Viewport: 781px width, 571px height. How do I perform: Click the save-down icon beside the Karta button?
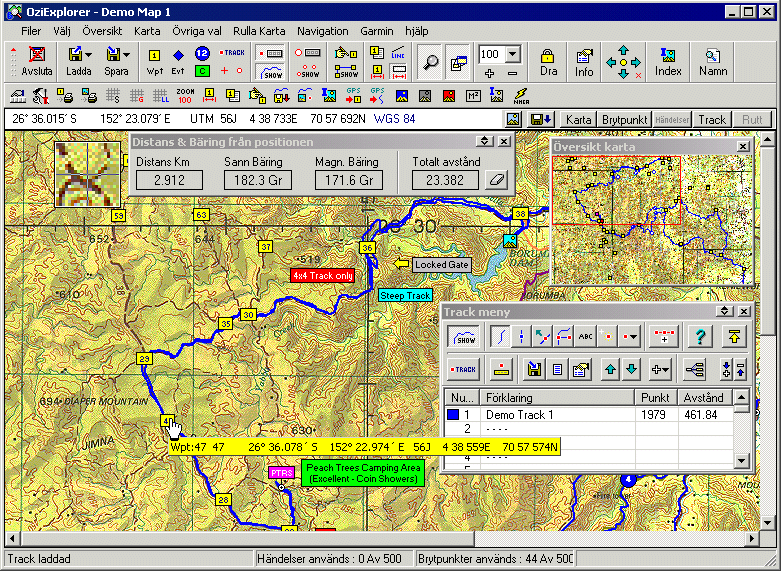pos(541,120)
